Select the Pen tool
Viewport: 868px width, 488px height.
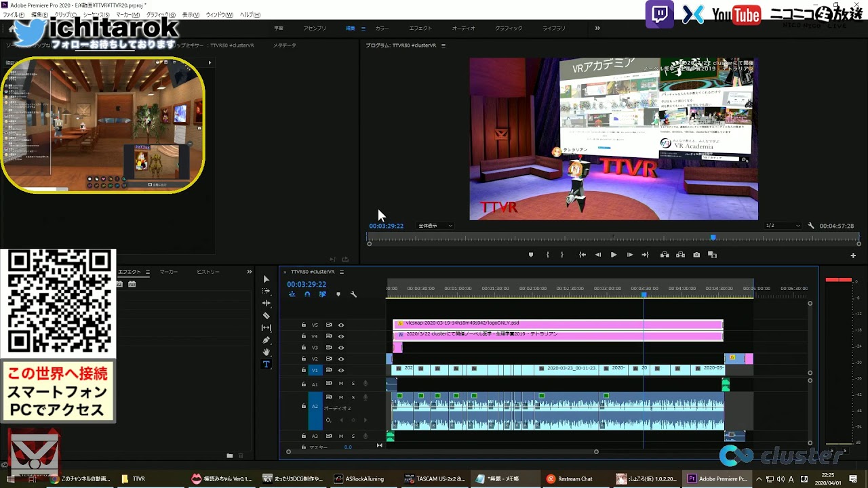266,340
